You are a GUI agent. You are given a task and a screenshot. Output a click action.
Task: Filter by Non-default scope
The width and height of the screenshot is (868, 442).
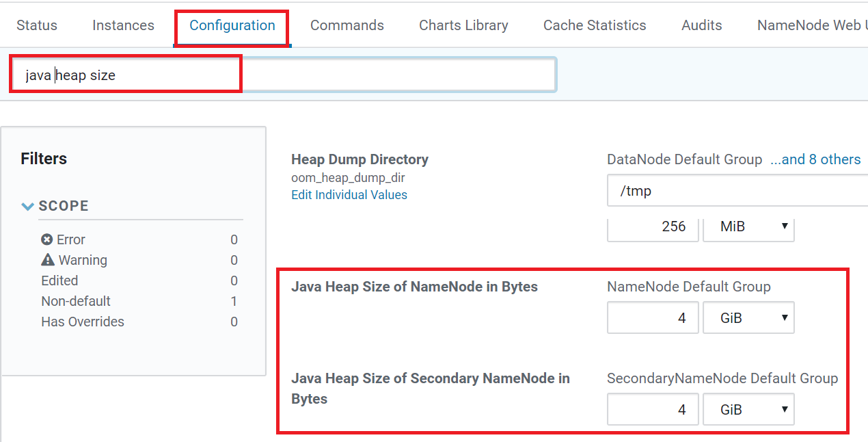point(76,301)
